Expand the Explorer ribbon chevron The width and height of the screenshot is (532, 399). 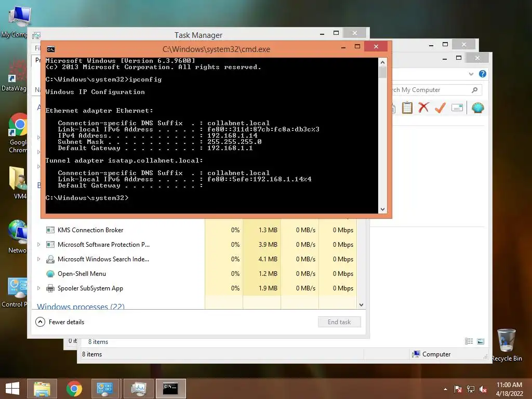pyautogui.click(x=471, y=74)
